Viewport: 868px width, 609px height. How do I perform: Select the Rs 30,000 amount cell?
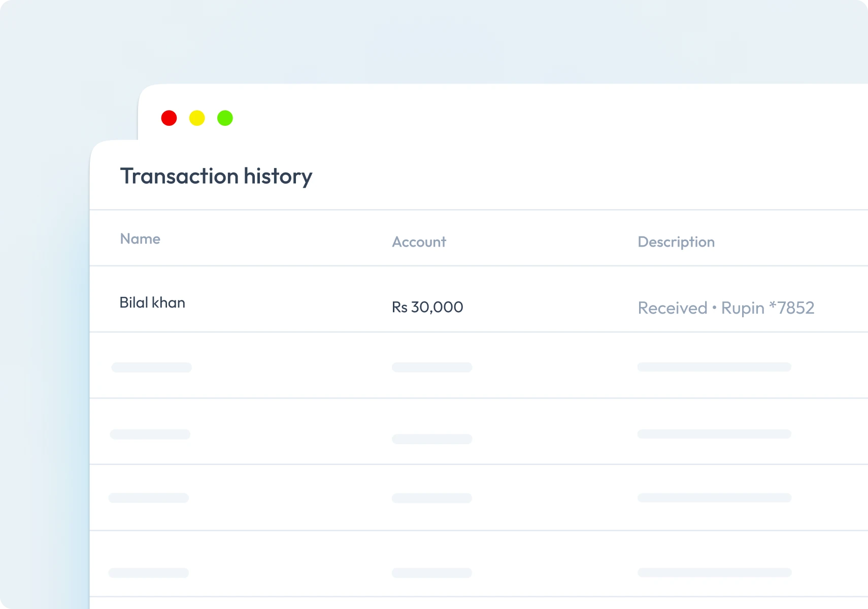pyautogui.click(x=427, y=307)
